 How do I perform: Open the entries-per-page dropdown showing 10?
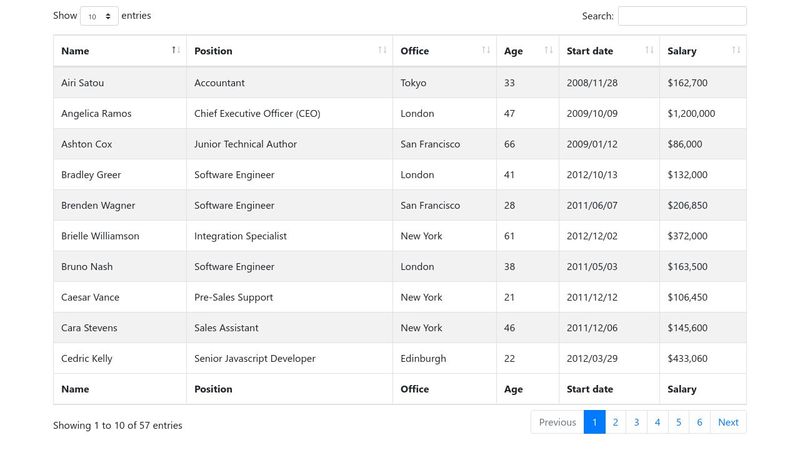pyautogui.click(x=99, y=16)
